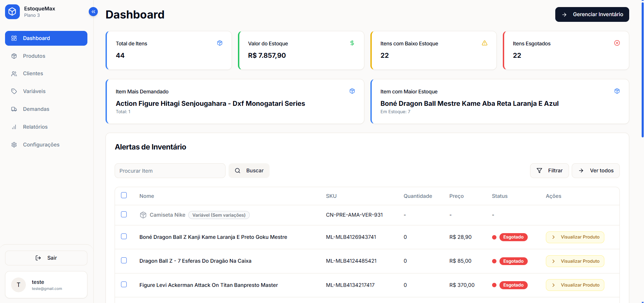This screenshot has width=644, height=303.
Task: Click cube icon in Item Mais Demandado card
Action: pyautogui.click(x=352, y=91)
